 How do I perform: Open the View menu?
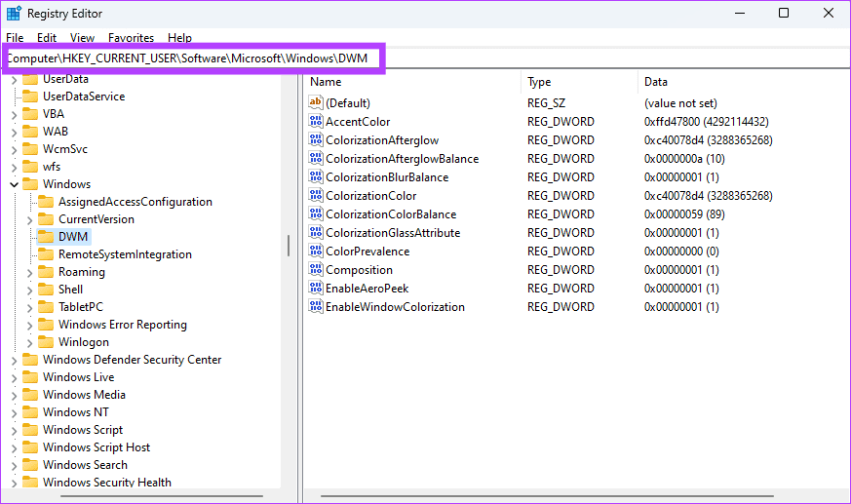(82, 37)
